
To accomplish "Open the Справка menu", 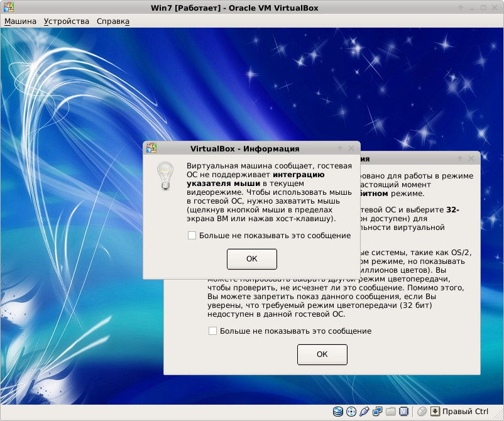I will tap(113, 21).
